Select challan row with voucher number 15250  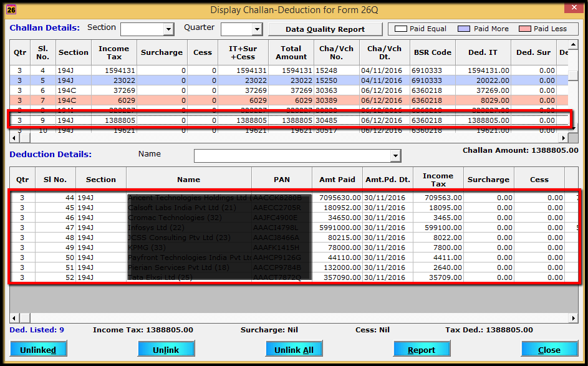pos(289,80)
